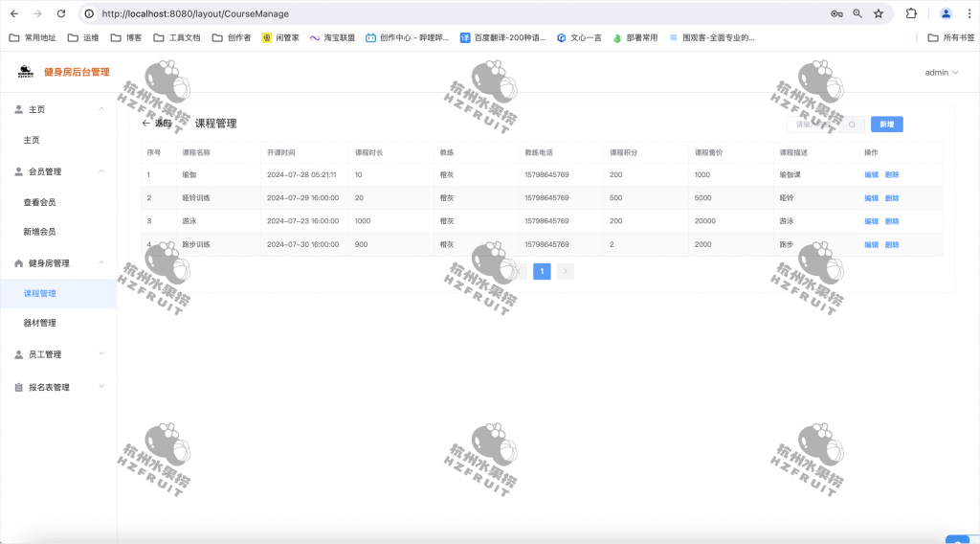The height and width of the screenshot is (544, 980).
Task: Select 查看会员 menu item
Action: [x=58, y=202]
